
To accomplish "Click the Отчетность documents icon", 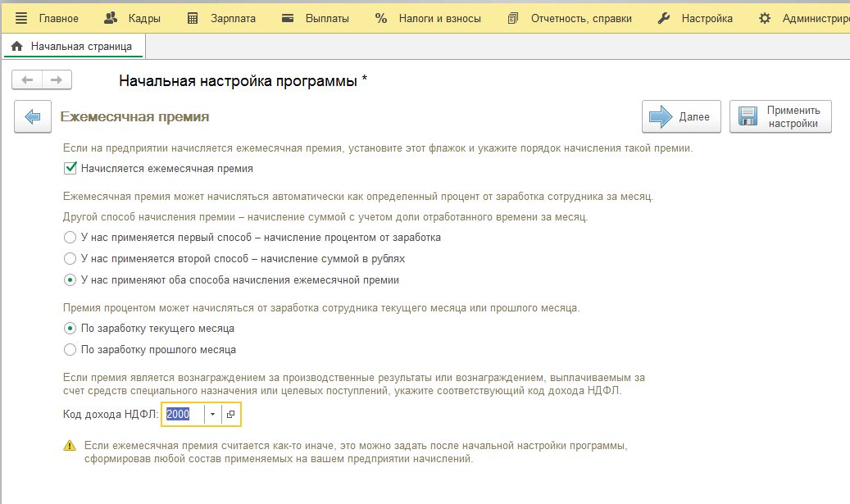I will [x=512, y=18].
